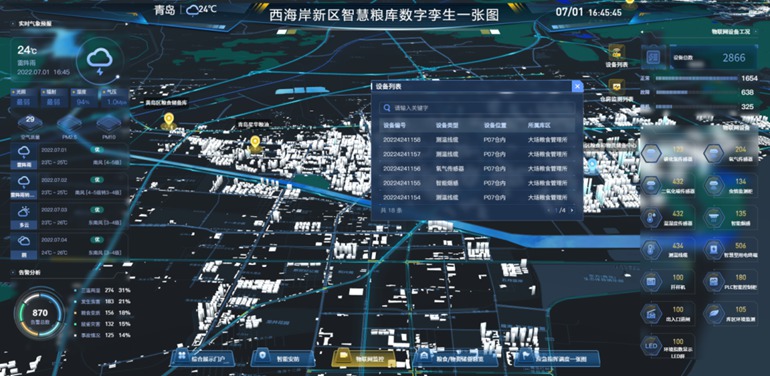Click the weather cloud icon beside 青岛
The height and width of the screenshot is (376, 770).
(192, 10)
